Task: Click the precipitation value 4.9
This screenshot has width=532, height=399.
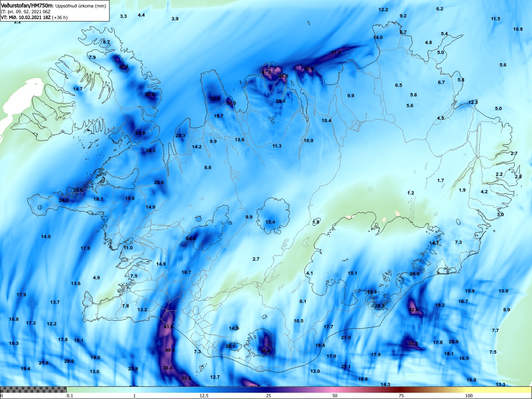Action: pyautogui.click(x=96, y=278)
